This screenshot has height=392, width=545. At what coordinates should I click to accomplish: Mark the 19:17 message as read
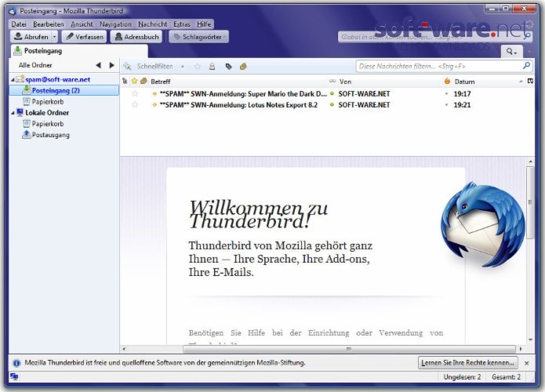(x=332, y=94)
